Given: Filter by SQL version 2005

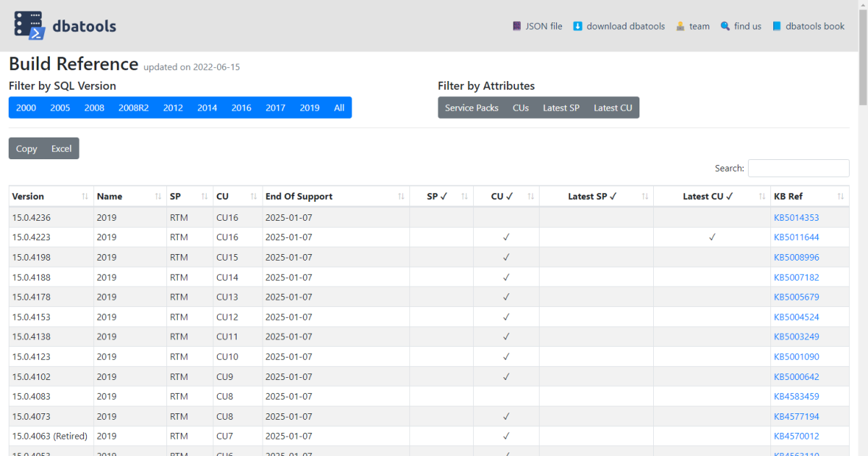Looking at the screenshot, I should [60, 108].
